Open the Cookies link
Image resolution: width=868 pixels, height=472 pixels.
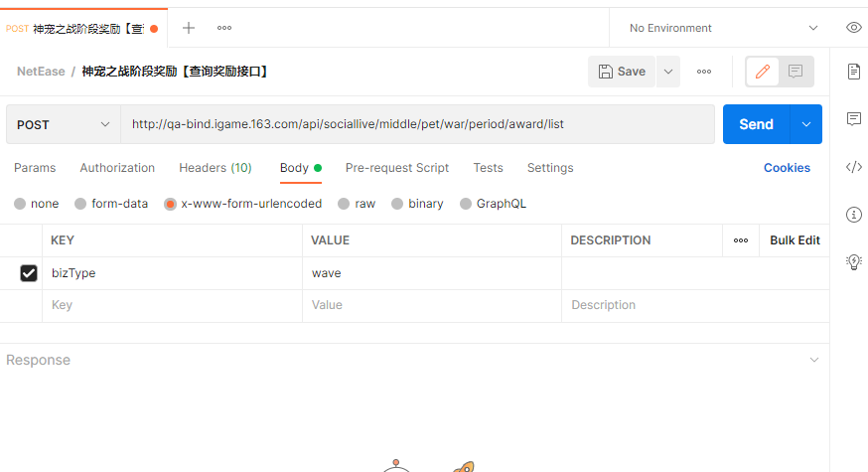(787, 168)
